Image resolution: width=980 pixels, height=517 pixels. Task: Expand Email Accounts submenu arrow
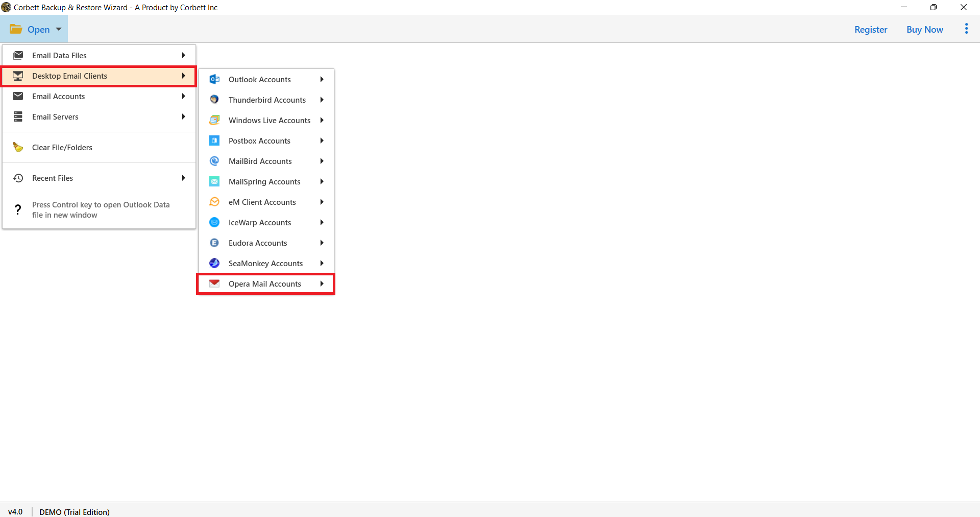click(x=183, y=96)
